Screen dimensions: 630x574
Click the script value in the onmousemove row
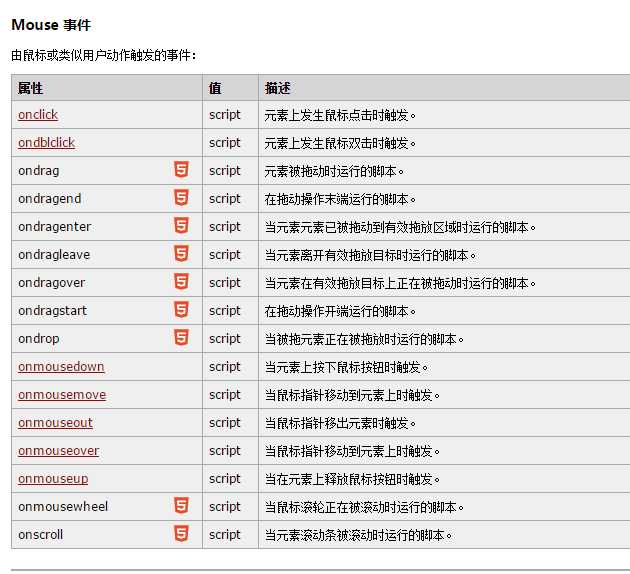(225, 395)
